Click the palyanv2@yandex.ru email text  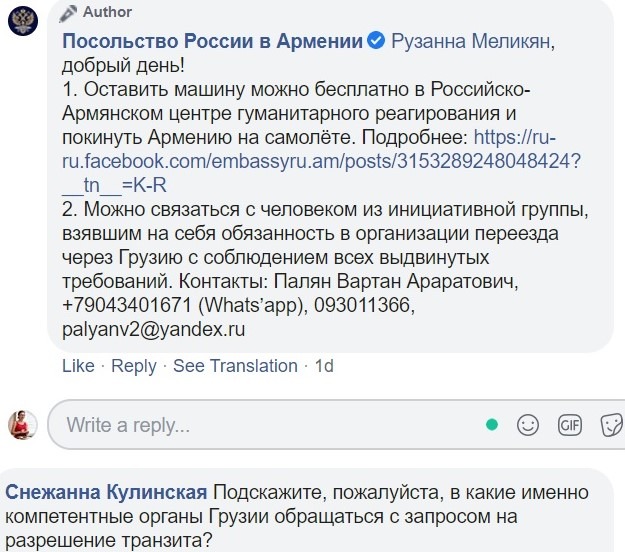pos(153,330)
